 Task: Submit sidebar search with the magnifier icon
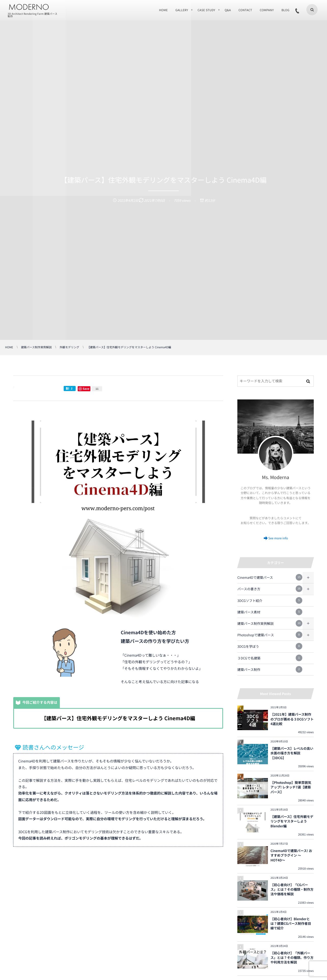click(x=308, y=381)
